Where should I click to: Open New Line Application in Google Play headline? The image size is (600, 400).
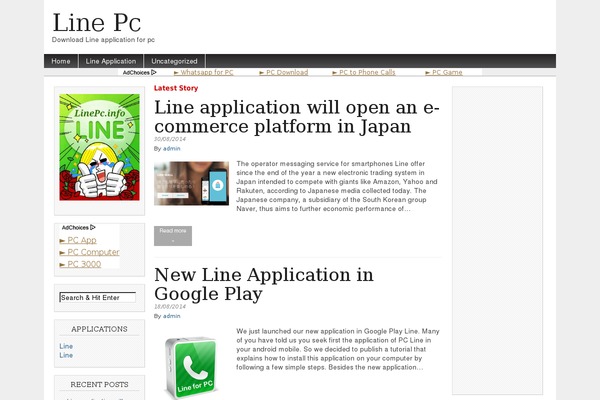(264, 284)
